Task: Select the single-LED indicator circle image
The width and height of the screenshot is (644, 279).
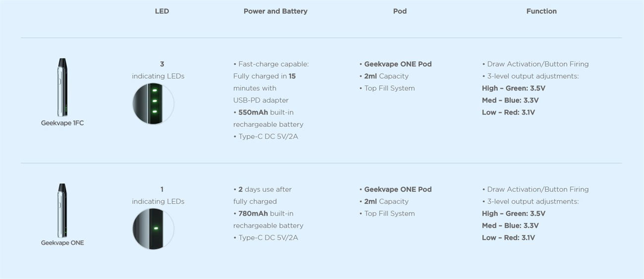Action: (154, 228)
